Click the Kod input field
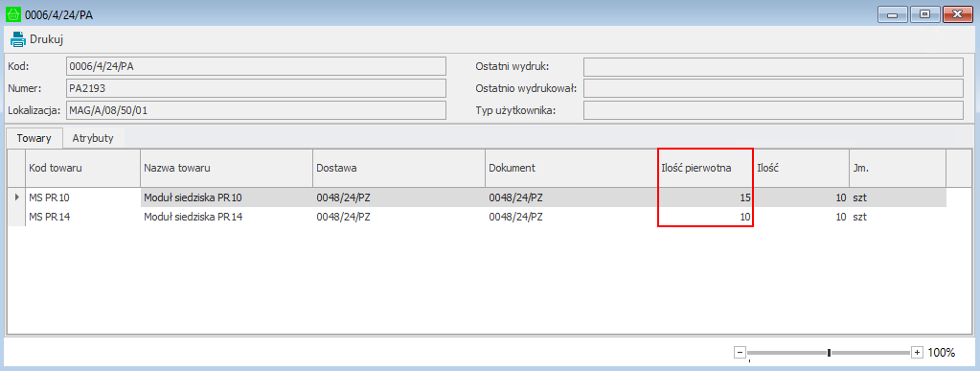The height and width of the screenshot is (371, 980). (256, 66)
